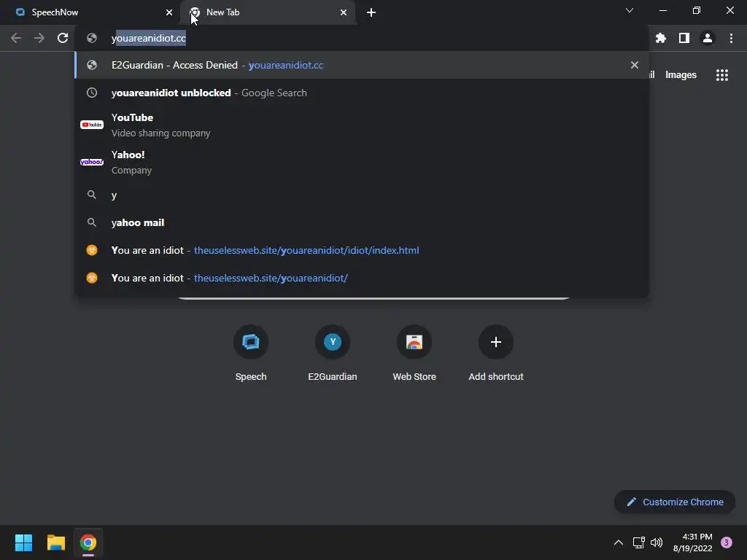Close the New Tab tab
The image size is (747, 560).
(x=344, y=12)
